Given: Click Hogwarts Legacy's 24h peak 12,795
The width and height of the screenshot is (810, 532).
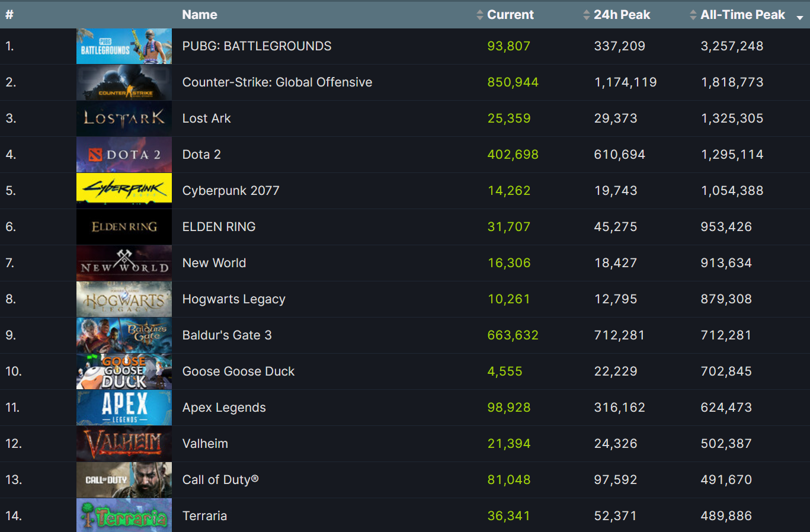Looking at the screenshot, I should coord(616,299).
